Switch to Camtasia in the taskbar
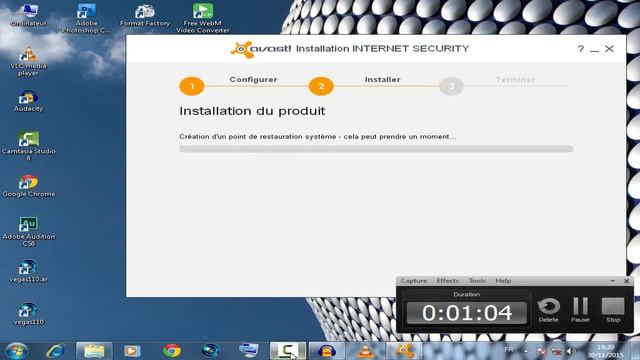The height and width of the screenshot is (360, 640). click(x=287, y=351)
